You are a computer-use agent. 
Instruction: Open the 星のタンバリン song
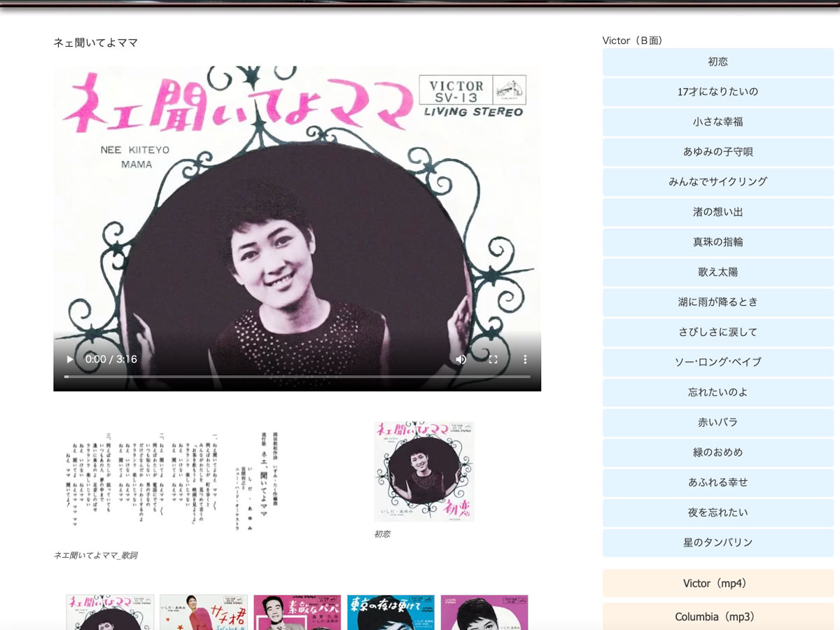point(717,542)
